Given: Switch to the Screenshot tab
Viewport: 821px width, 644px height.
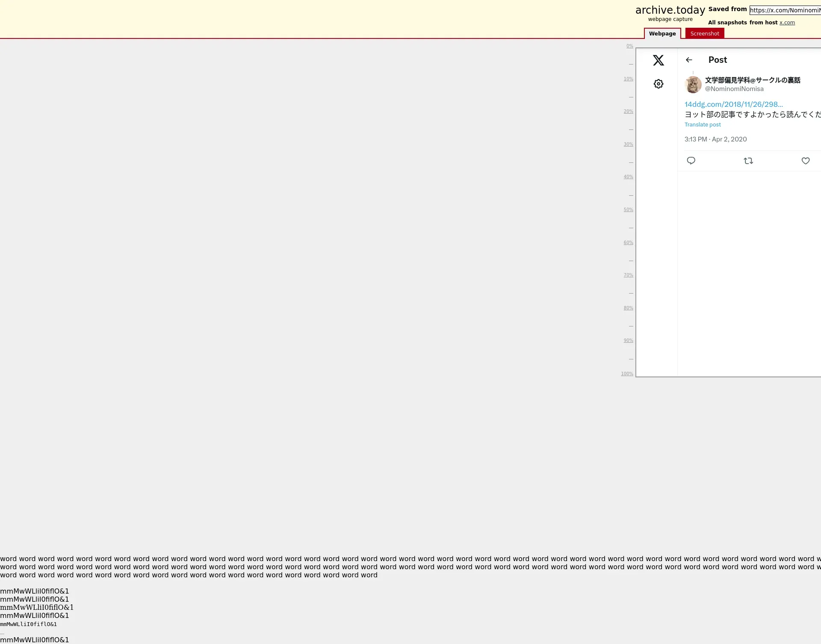Looking at the screenshot, I should click(x=704, y=34).
